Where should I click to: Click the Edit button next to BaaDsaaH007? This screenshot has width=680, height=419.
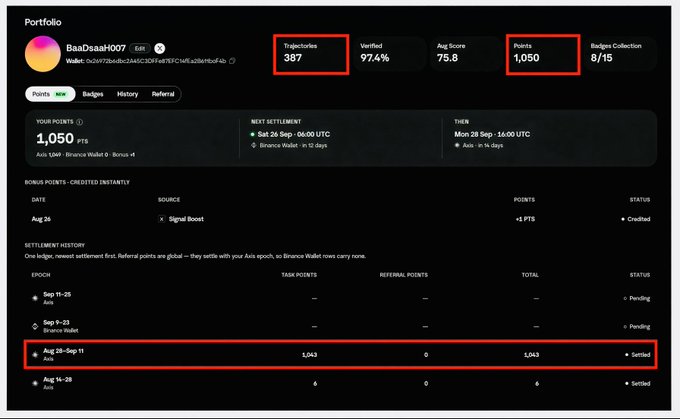pyautogui.click(x=140, y=49)
